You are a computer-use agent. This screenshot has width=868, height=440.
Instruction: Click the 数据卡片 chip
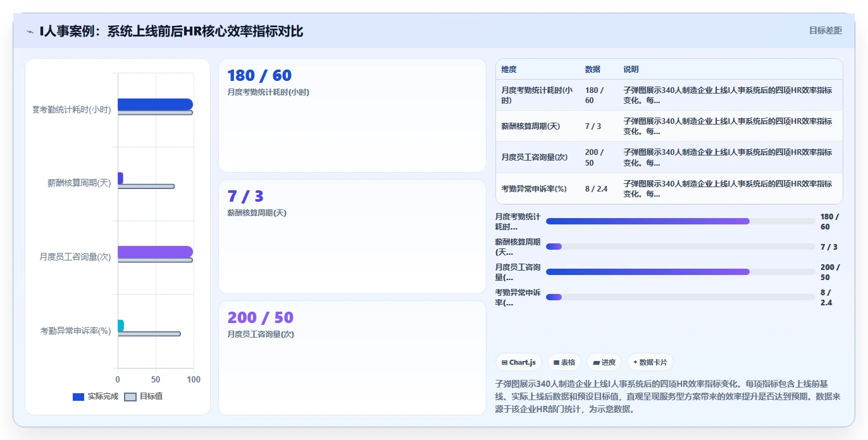coord(650,362)
